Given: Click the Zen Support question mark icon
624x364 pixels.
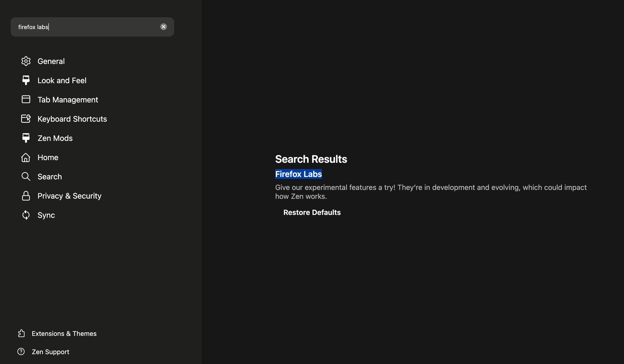Looking at the screenshot, I should [21, 351].
